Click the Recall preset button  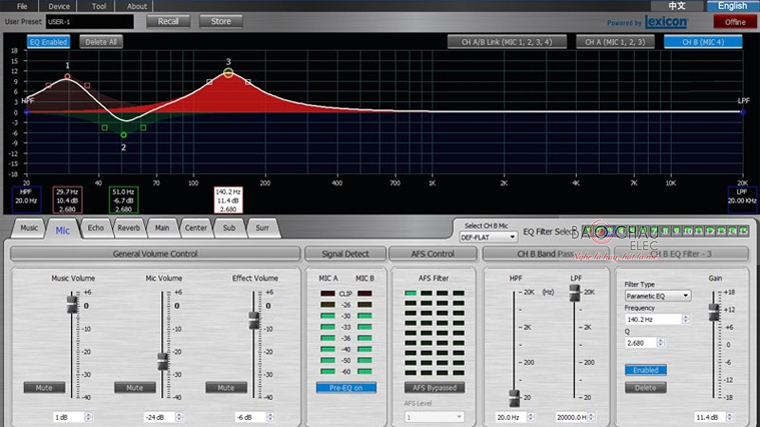click(x=168, y=21)
